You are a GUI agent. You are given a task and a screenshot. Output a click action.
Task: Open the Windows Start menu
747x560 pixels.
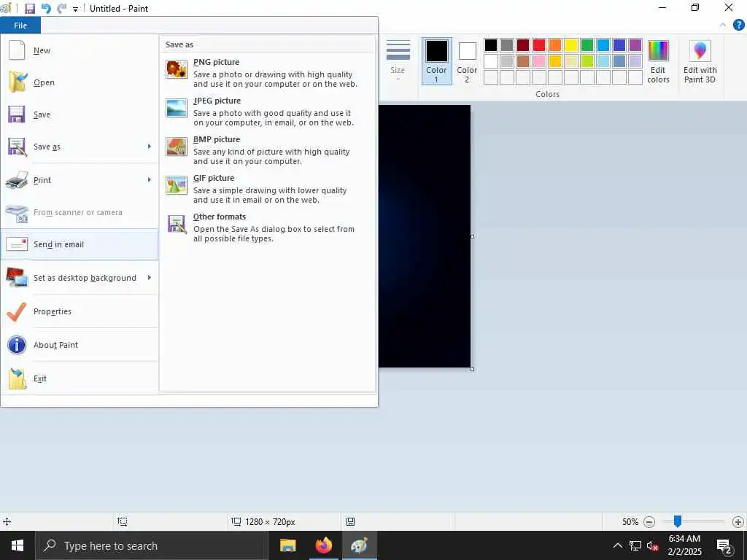pos(18,545)
